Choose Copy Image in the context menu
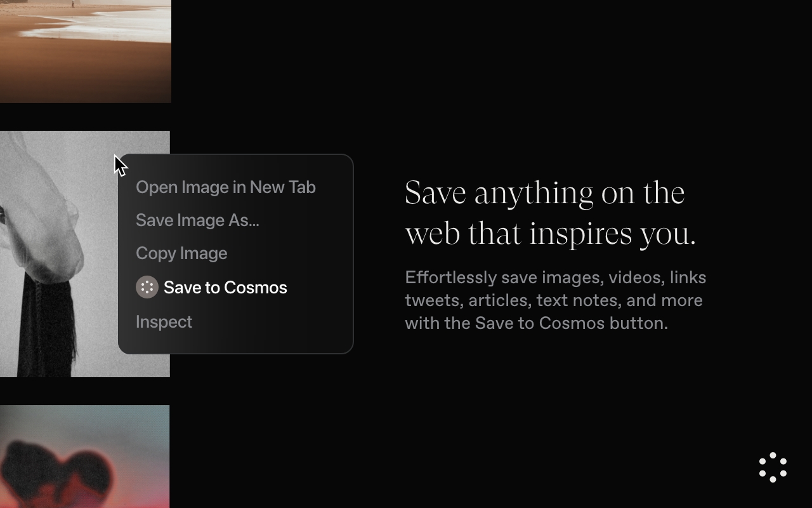Viewport: 812px width, 508px height. (181, 253)
